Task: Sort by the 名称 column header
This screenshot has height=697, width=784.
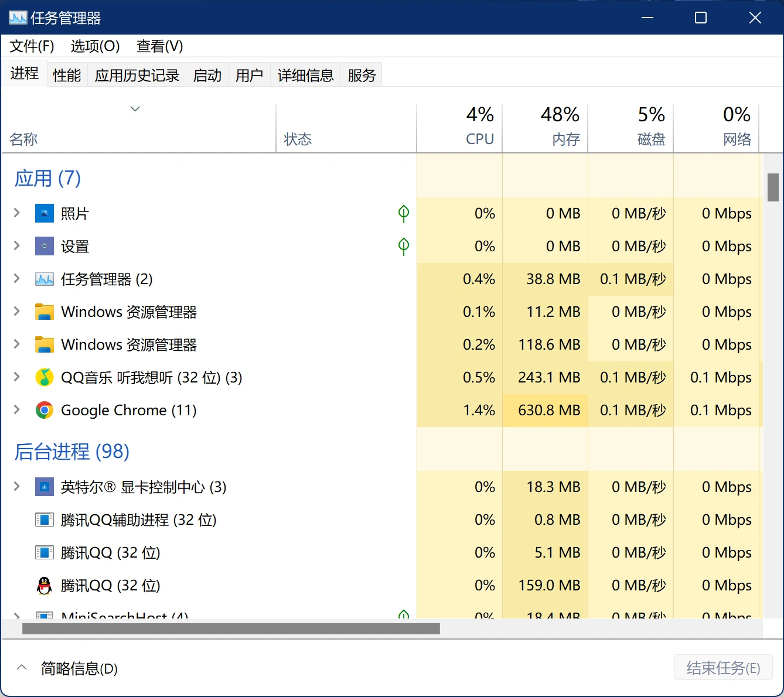Action: pyautogui.click(x=139, y=128)
